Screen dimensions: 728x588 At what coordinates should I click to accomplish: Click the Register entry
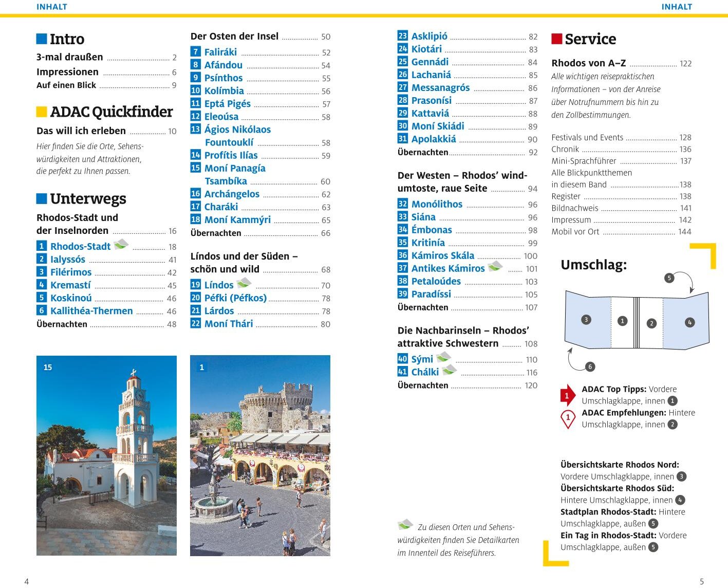coord(622,196)
